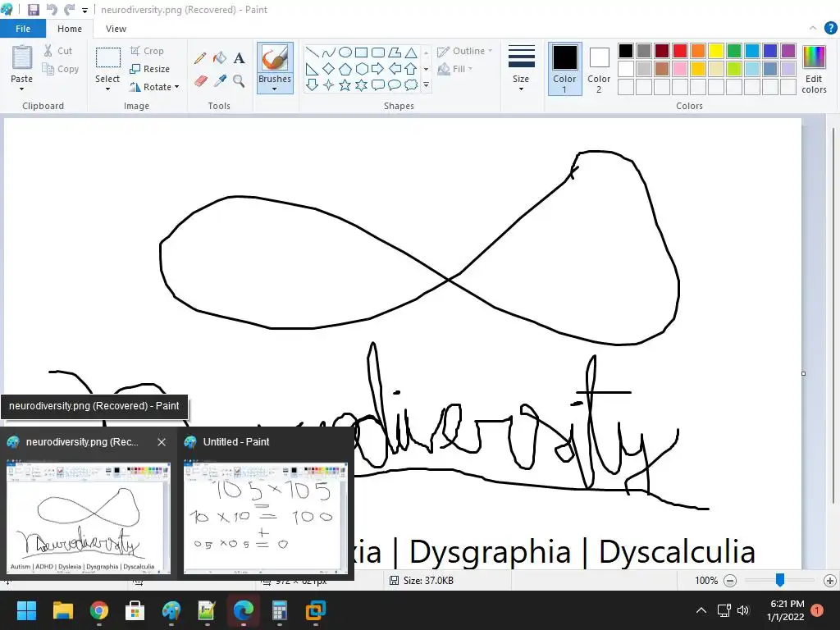
Task: Show hidden system tray icons
Action: tap(701, 610)
